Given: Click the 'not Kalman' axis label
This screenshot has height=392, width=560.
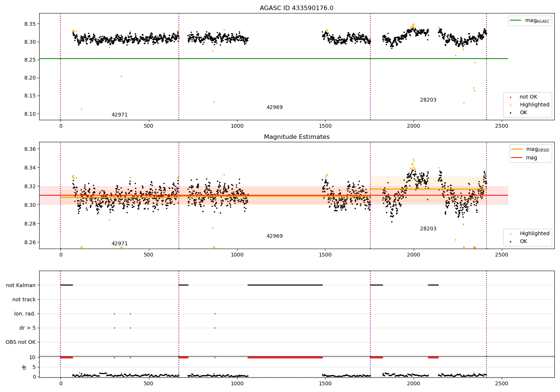Looking at the screenshot, I should point(21,285).
